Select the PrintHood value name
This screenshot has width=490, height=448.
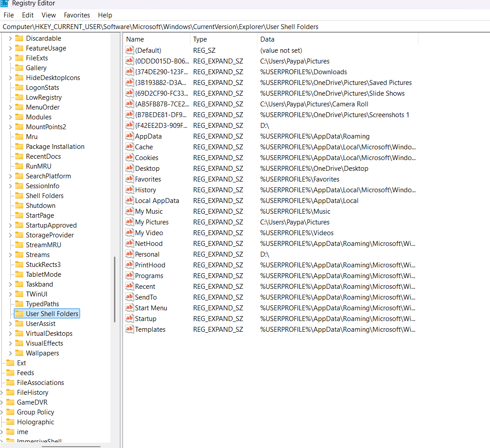(x=150, y=265)
